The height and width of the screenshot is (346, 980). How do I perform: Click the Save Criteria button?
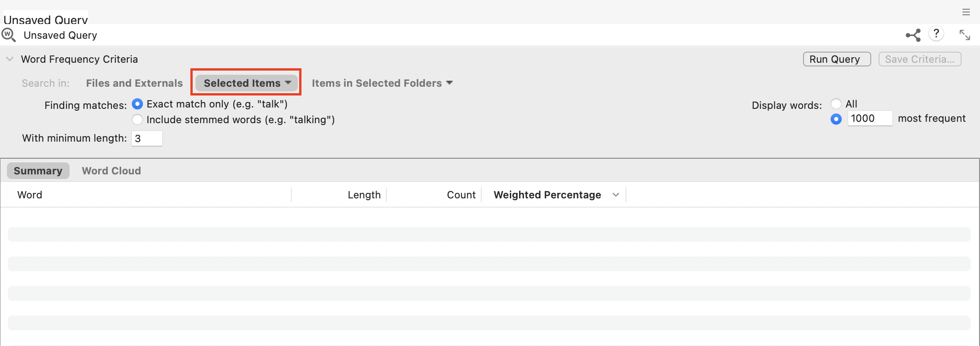pos(919,59)
